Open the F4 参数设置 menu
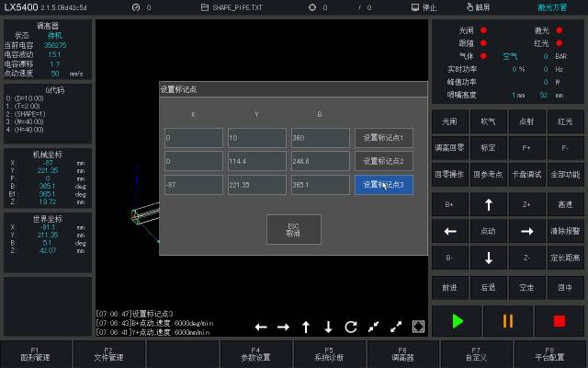This screenshot has height=368, width=588. 255,354
